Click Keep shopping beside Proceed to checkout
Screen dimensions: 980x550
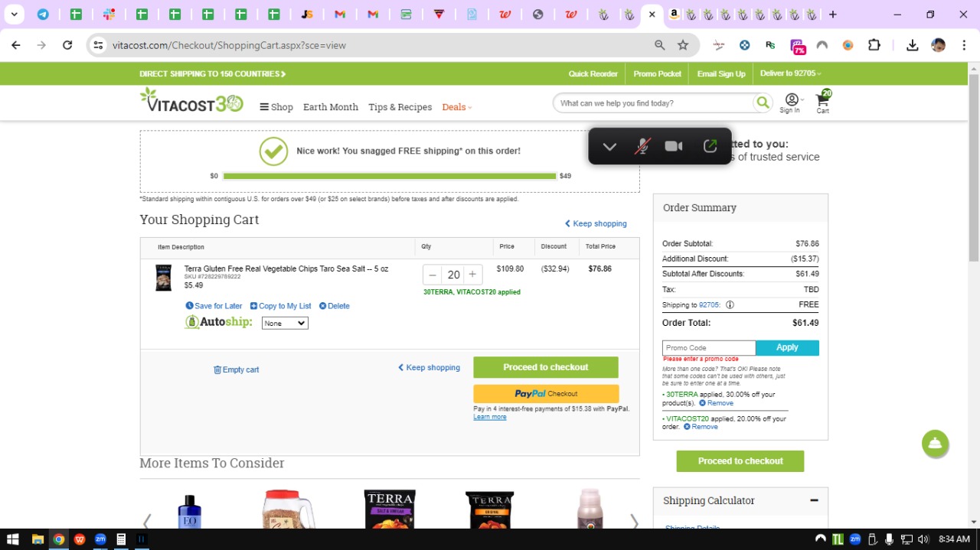click(429, 367)
